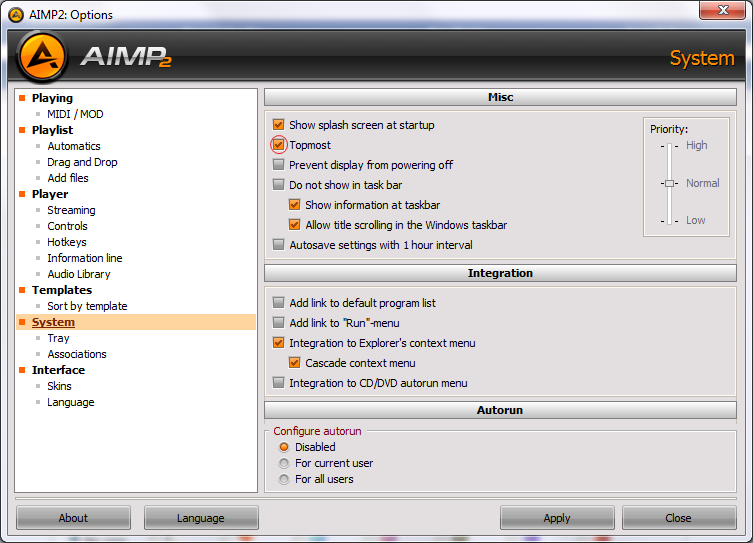This screenshot has height=543, width=753.
Task: Toggle Show information at taskbar
Action: click(x=294, y=205)
